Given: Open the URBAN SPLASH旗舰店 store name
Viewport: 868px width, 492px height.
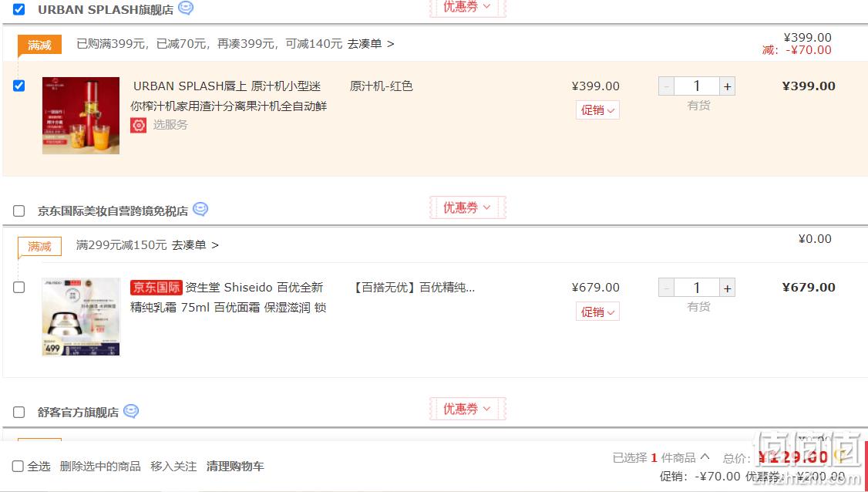Looking at the screenshot, I should 106,9.
